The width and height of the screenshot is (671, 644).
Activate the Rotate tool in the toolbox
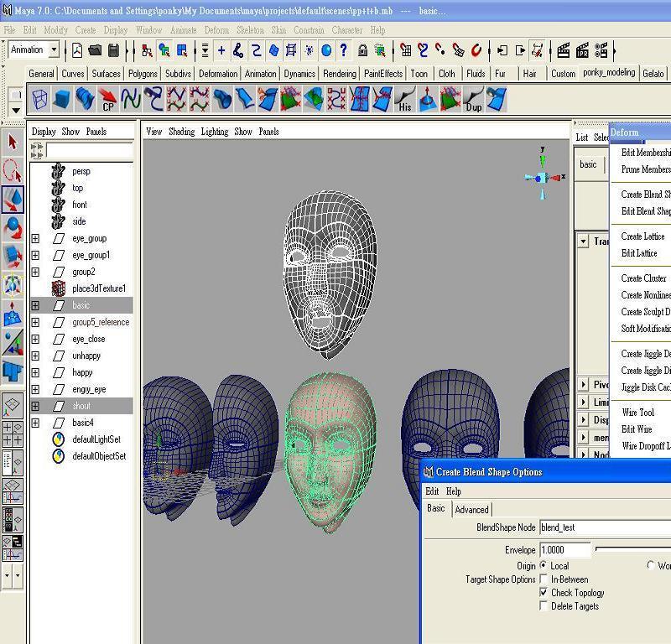point(13,228)
